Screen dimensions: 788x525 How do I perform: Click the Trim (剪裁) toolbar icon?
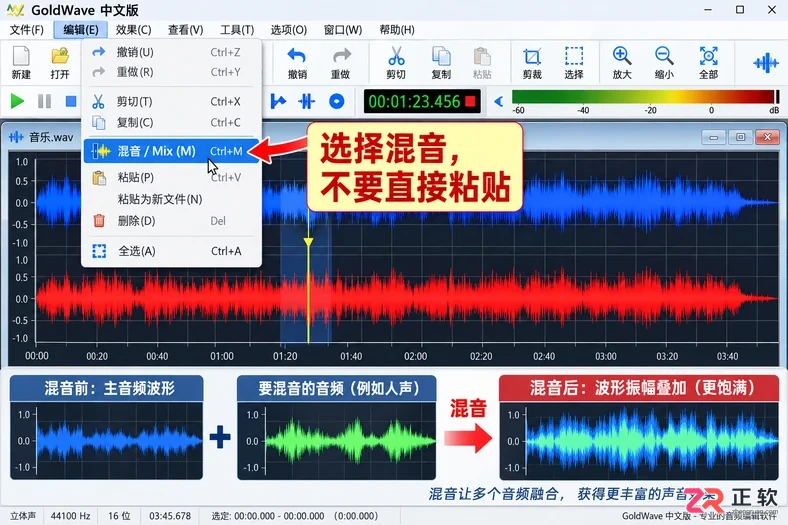click(x=532, y=56)
